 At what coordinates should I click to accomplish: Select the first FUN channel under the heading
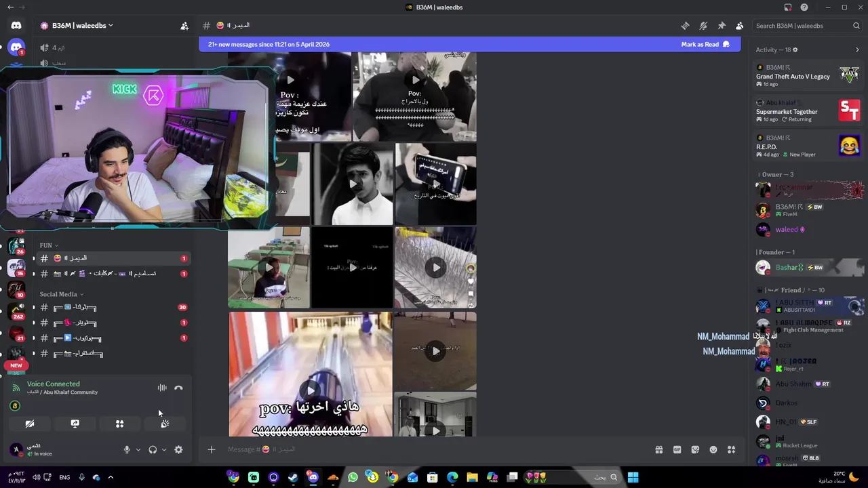coord(112,258)
